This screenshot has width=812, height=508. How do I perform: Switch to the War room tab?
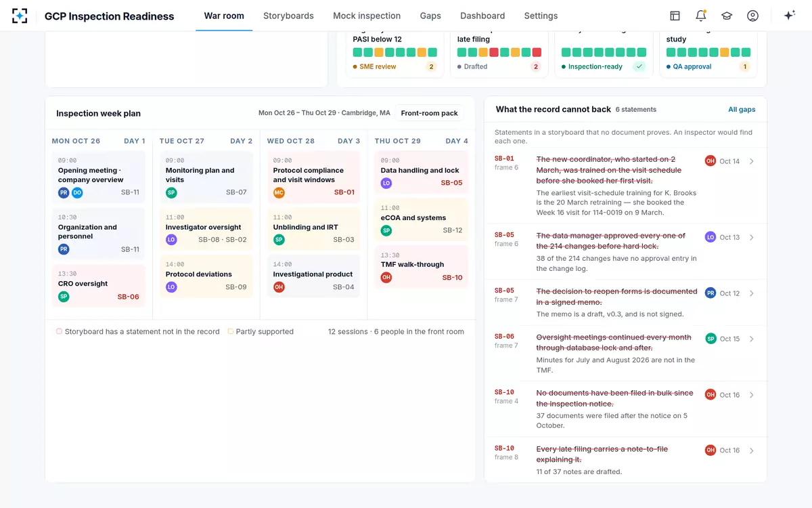(224, 16)
